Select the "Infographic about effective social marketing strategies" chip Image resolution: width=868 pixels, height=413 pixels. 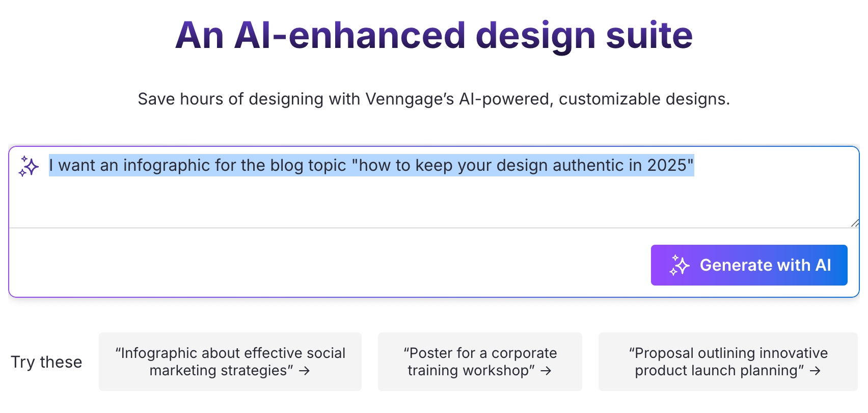pos(230,362)
